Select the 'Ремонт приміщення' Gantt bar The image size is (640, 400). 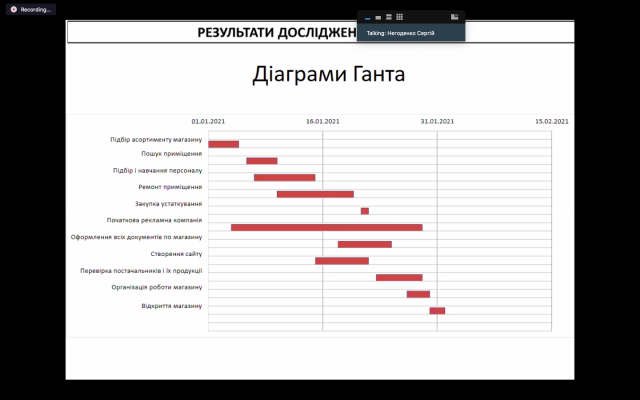coord(315,194)
